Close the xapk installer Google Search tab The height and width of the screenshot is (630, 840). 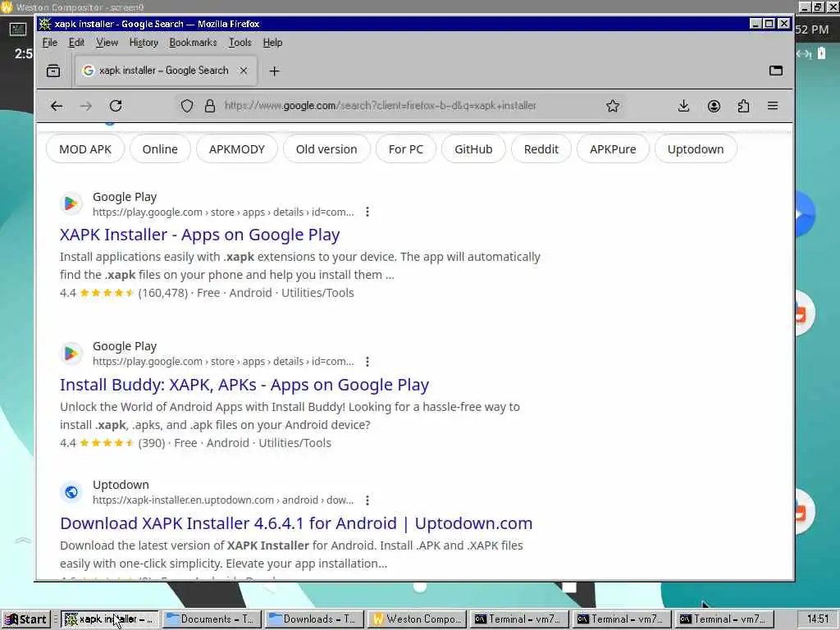click(x=243, y=71)
